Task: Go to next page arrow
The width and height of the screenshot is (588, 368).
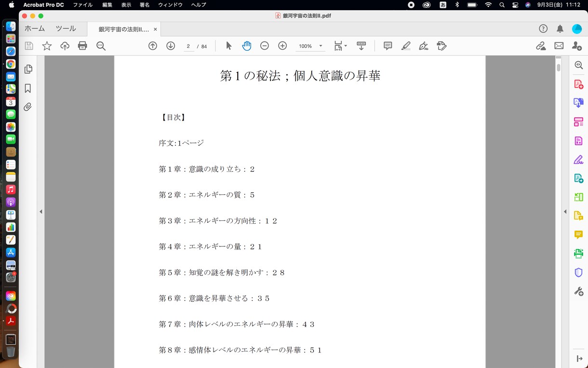Action: coord(171,46)
